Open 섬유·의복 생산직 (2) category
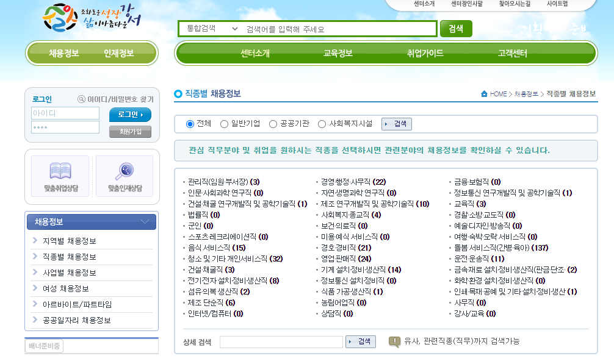Image resolution: width=614 pixels, height=364 pixels. point(219,291)
